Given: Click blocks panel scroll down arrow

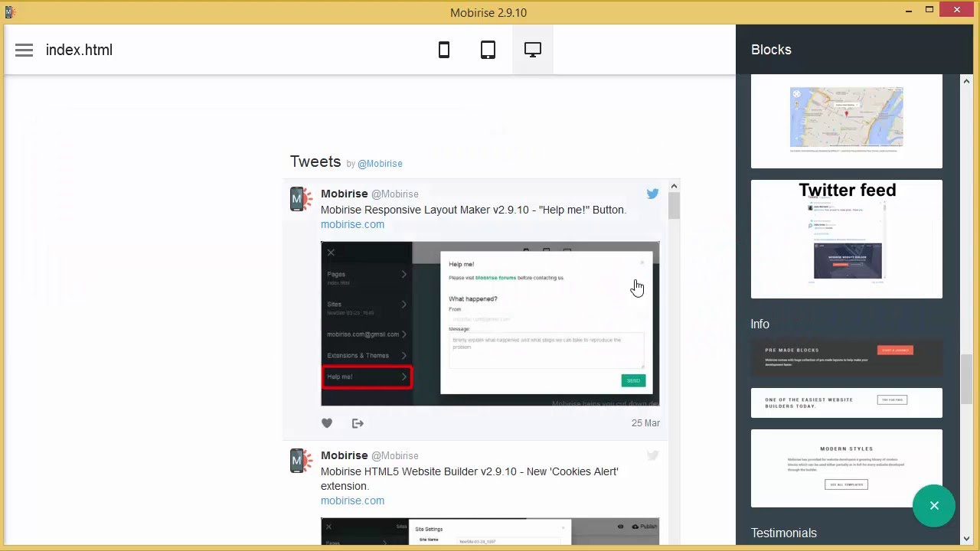Looking at the screenshot, I should [966, 539].
